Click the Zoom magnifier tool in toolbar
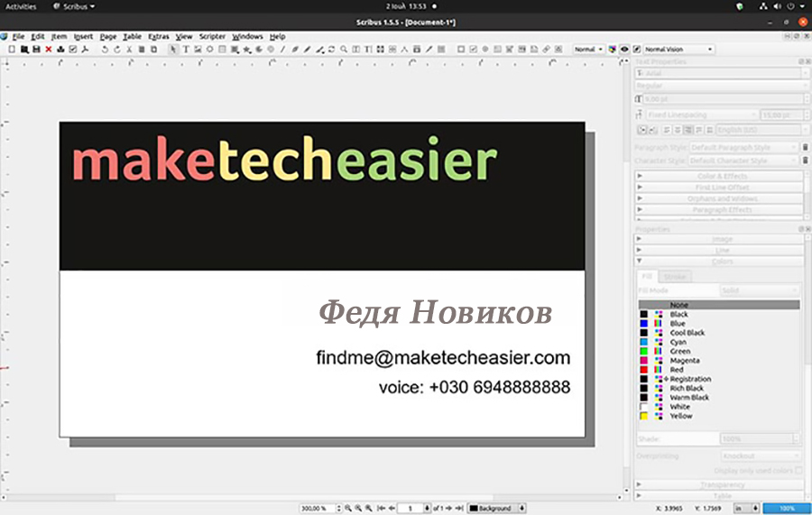This screenshot has height=515, width=812. coord(344,50)
